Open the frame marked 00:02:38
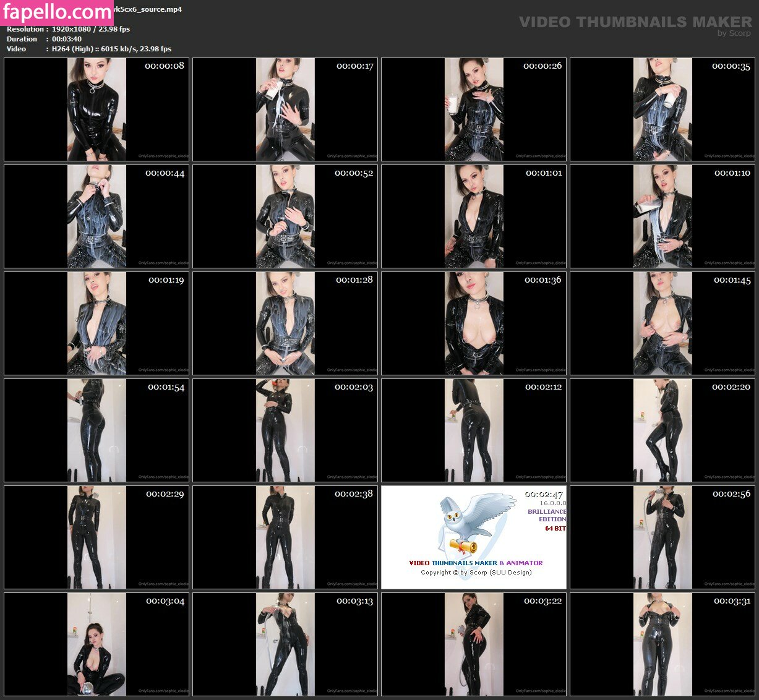The height and width of the screenshot is (700, 759). pyautogui.click(x=285, y=537)
